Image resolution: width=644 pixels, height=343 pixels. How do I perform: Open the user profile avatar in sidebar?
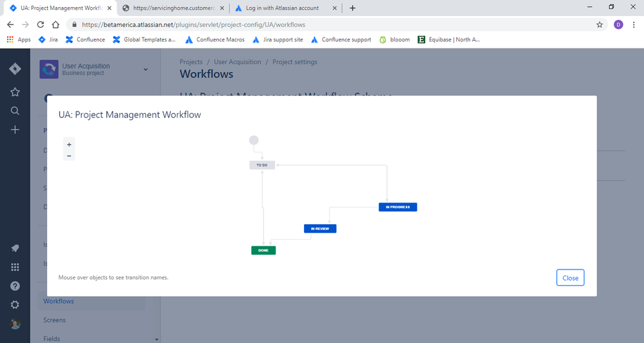[15, 324]
